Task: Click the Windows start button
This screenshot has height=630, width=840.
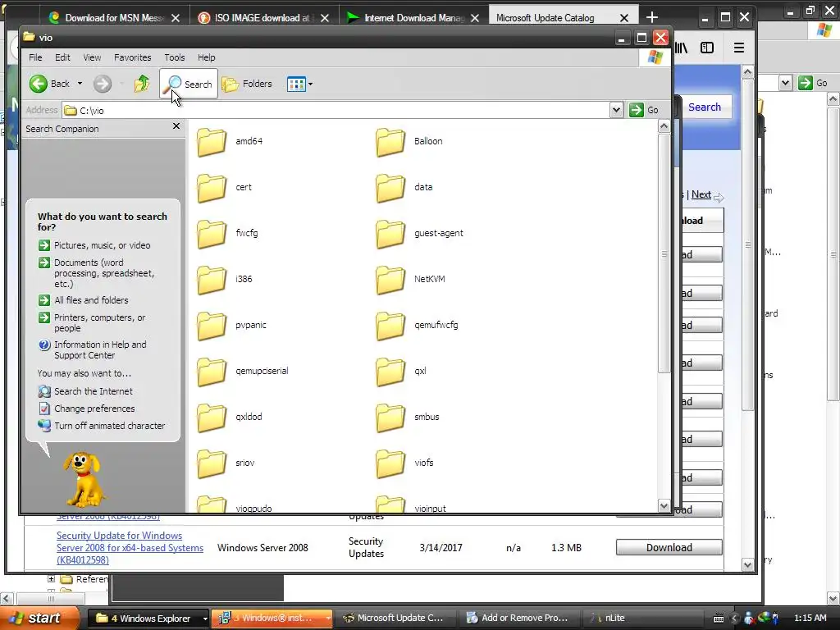Action: (x=39, y=618)
